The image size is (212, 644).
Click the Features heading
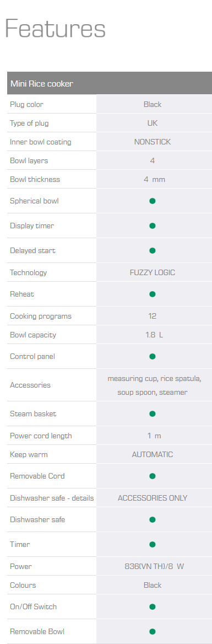pyautogui.click(x=56, y=29)
